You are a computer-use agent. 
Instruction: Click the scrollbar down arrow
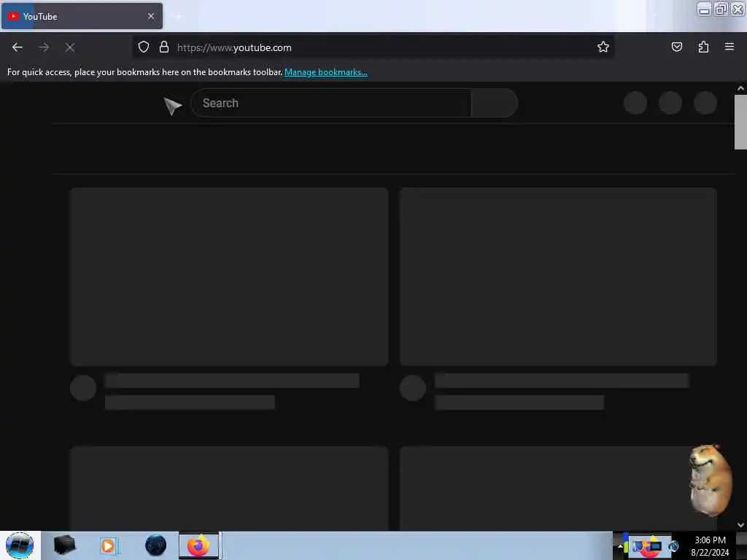point(740,525)
